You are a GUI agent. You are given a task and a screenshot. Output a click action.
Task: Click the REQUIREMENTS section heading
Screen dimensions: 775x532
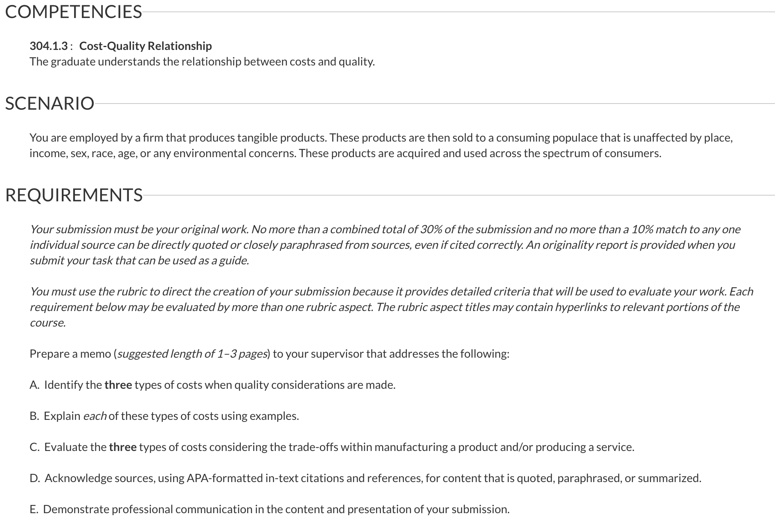(x=74, y=195)
